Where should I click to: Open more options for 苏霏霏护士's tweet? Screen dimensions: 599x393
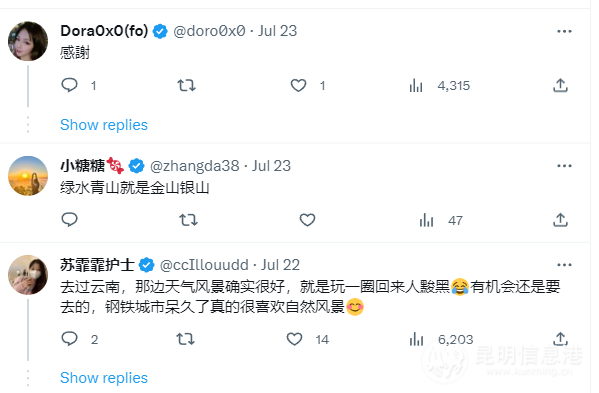point(564,265)
